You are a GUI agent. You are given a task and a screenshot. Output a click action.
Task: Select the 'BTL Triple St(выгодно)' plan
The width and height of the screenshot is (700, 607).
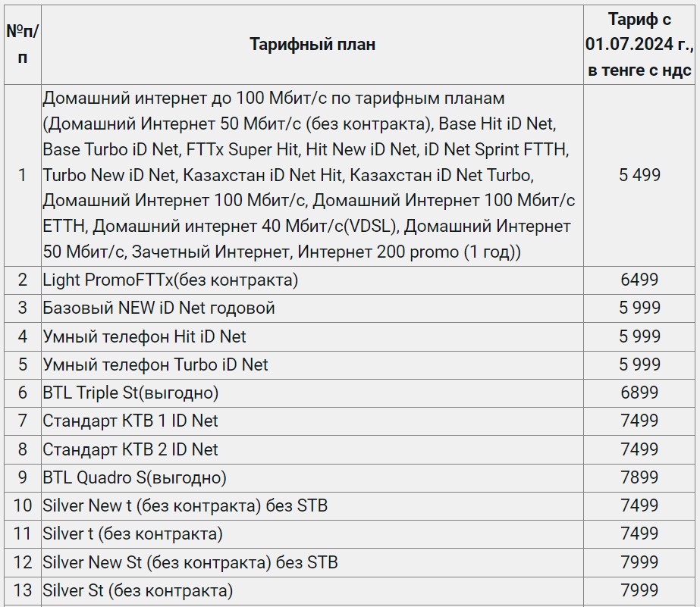click(x=130, y=393)
